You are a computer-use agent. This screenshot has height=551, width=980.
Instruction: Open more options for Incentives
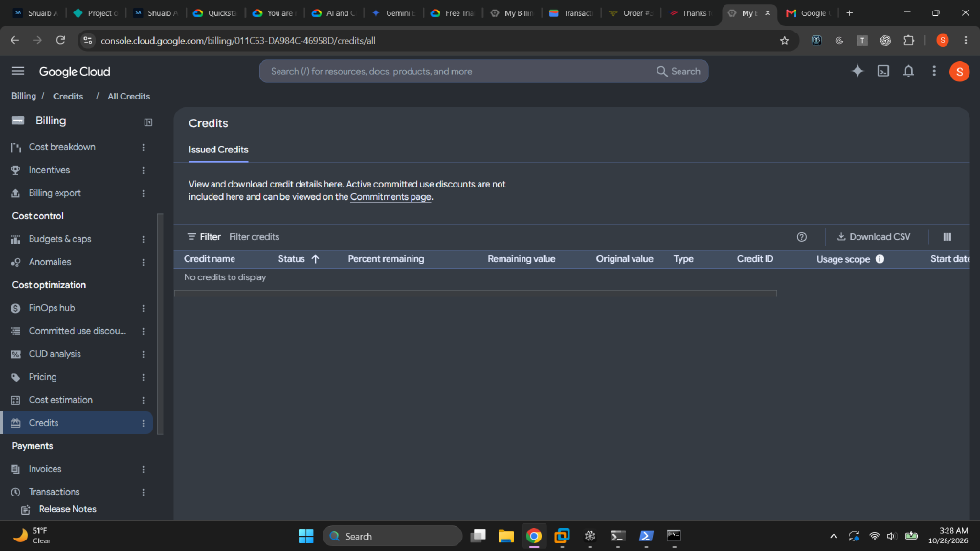click(x=144, y=170)
